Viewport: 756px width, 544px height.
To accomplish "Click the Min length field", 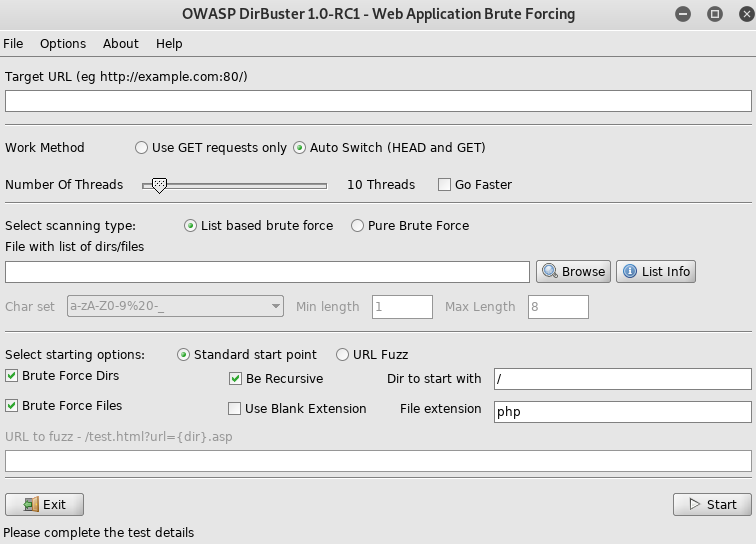I will point(402,307).
